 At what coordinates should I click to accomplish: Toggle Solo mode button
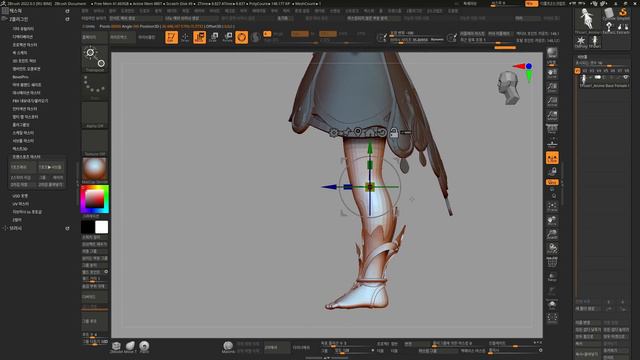(x=552, y=304)
